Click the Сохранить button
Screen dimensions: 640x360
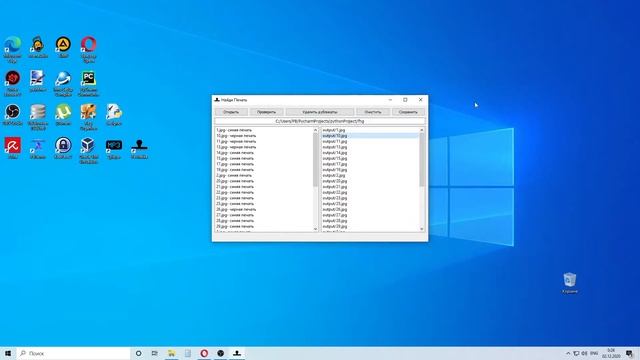point(408,112)
